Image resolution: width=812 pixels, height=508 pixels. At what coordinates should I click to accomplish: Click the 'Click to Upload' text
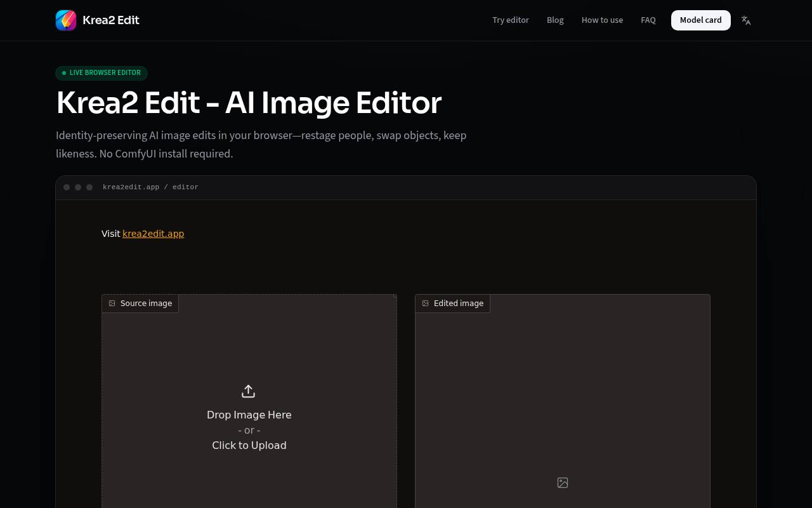(249, 445)
